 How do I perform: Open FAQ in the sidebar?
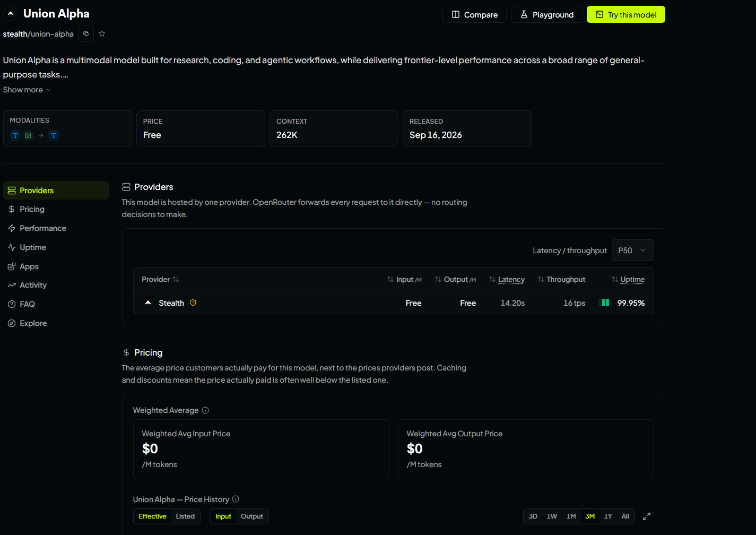[x=56, y=304]
